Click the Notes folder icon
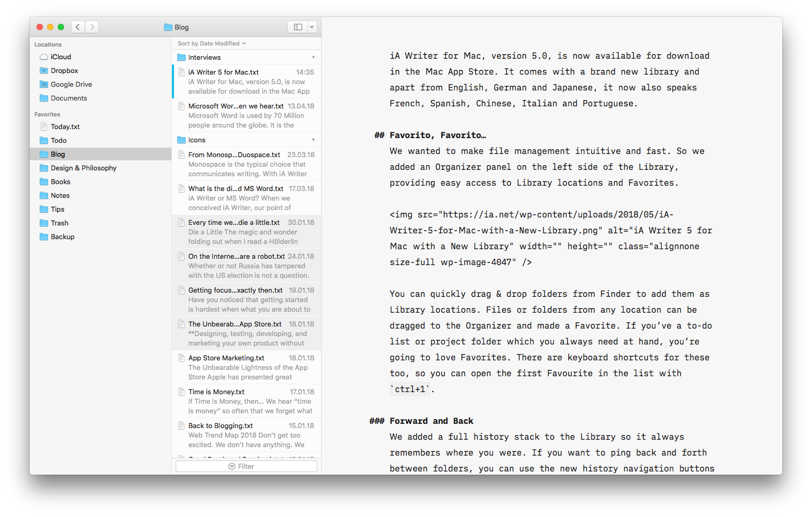The image size is (812, 517). (x=44, y=195)
